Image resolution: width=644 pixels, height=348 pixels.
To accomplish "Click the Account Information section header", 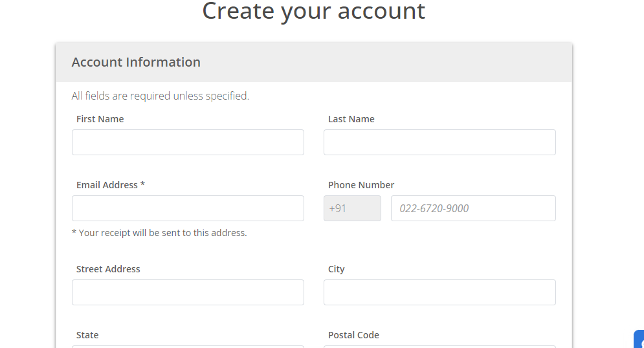I will [136, 62].
